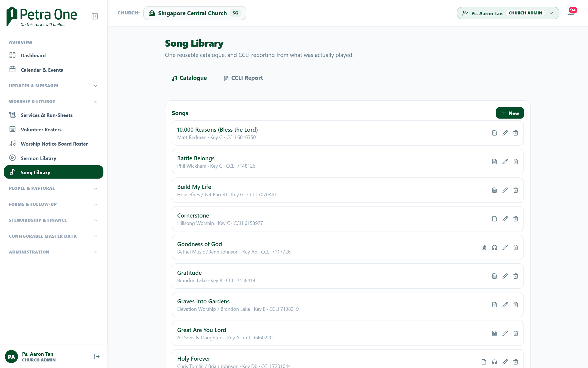
Task: Expand the Administration section
Action: click(53, 252)
